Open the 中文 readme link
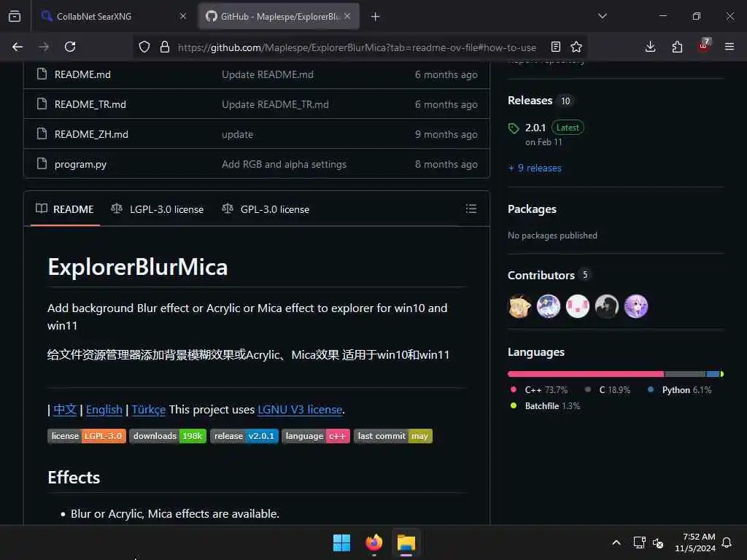The width and height of the screenshot is (747, 560). tap(65, 410)
